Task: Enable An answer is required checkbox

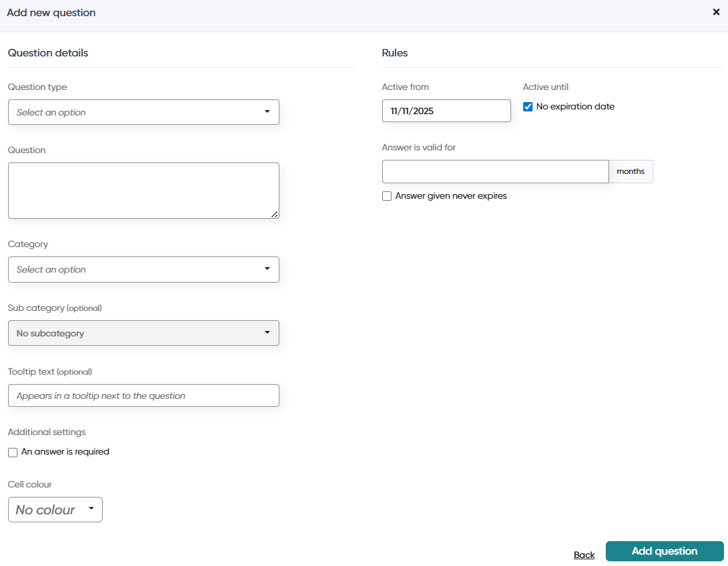Action: (13, 453)
